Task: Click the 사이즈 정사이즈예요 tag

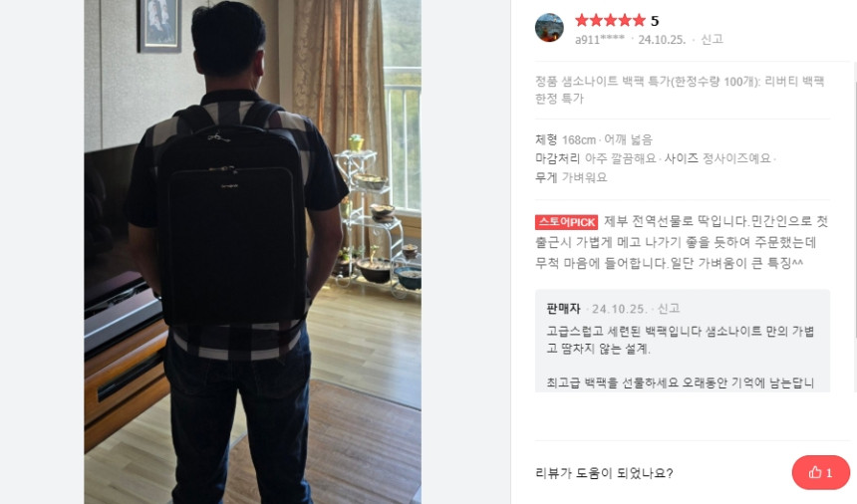Action: pos(717,158)
